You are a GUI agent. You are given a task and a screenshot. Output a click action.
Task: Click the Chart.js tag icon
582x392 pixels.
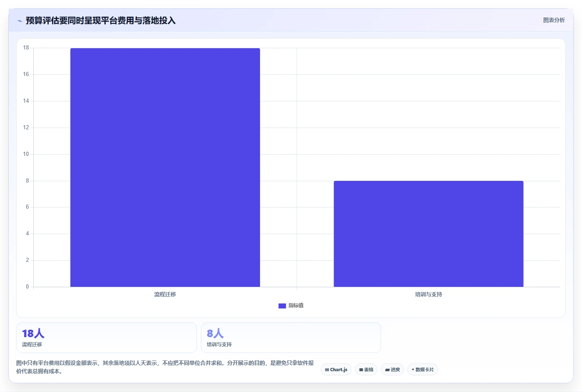coord(327,370)
